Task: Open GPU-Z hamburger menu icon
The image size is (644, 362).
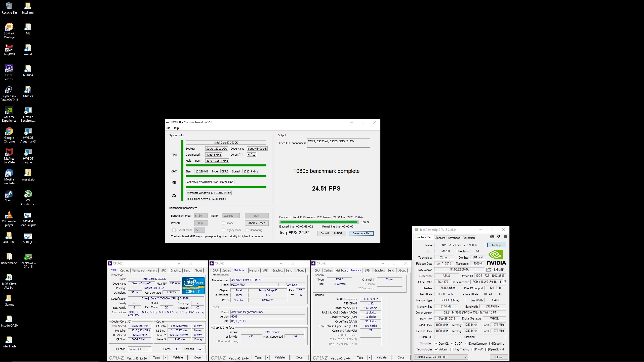Action: click(x=505, y=237)
